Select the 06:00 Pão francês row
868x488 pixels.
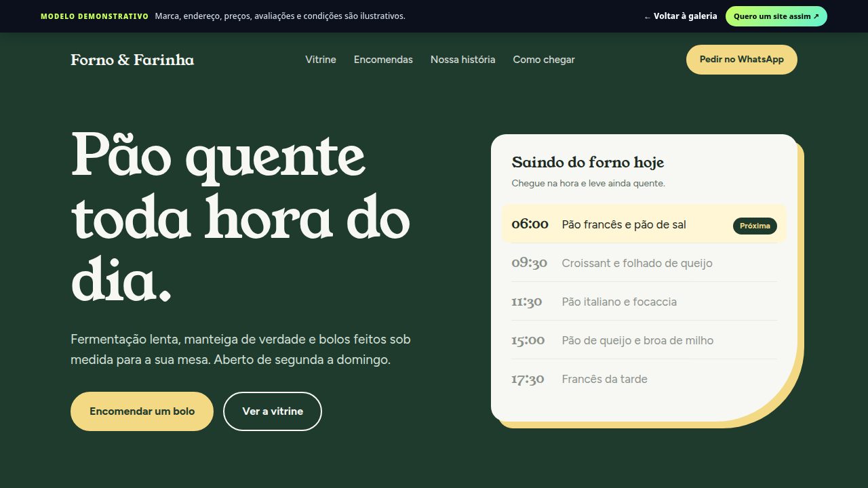[644, 224]
